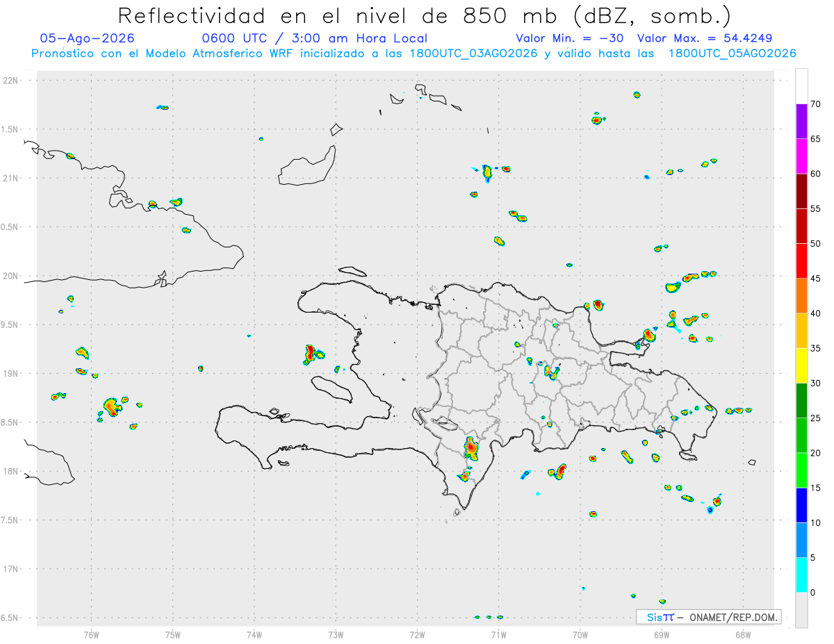
Task: Click the 'SisTT - ONAMET/REP.DOM.' credit box
Action: 709,617
